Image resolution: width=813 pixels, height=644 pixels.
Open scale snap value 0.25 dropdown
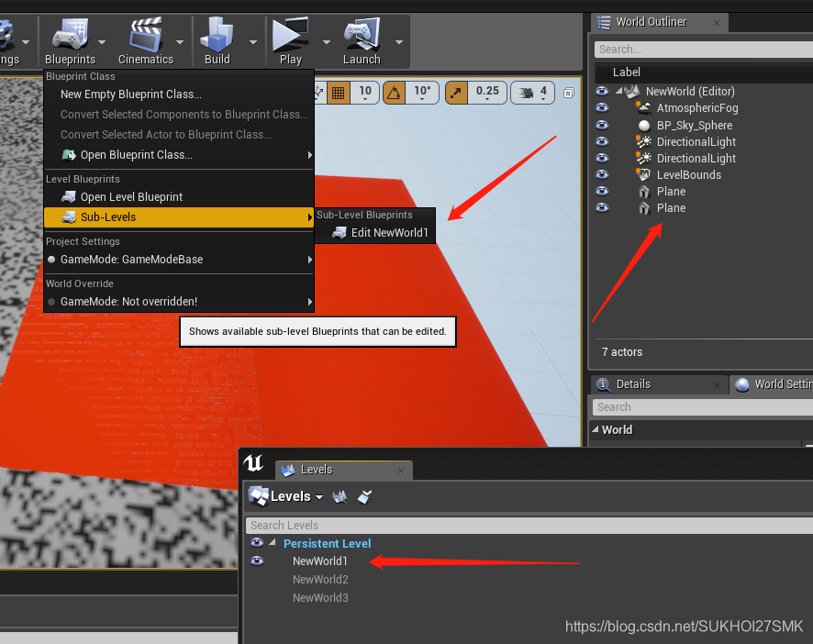(487, 93)
